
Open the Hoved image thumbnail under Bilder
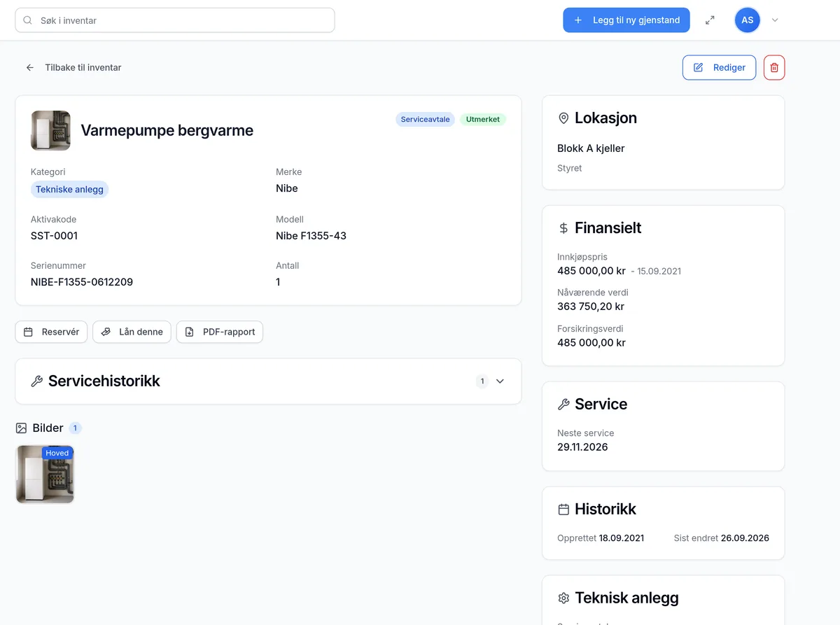(x=45, y=475)
